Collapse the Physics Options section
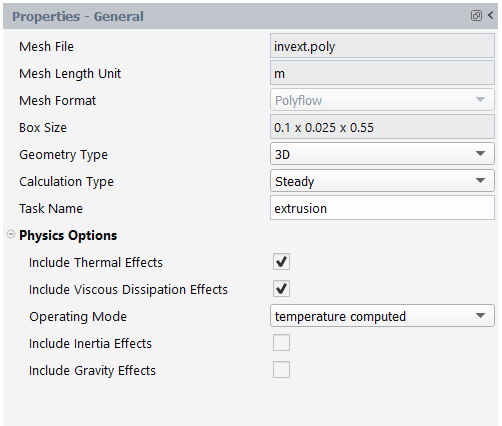 tap(11, 234)
